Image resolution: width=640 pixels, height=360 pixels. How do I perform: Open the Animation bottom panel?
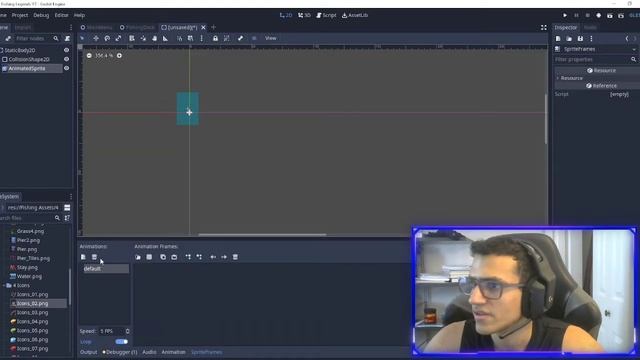tap(173, 352)
